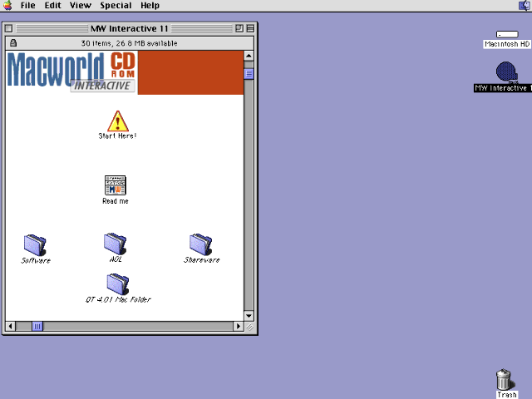Click the MW Interactive 11 window title

point(130,28)
